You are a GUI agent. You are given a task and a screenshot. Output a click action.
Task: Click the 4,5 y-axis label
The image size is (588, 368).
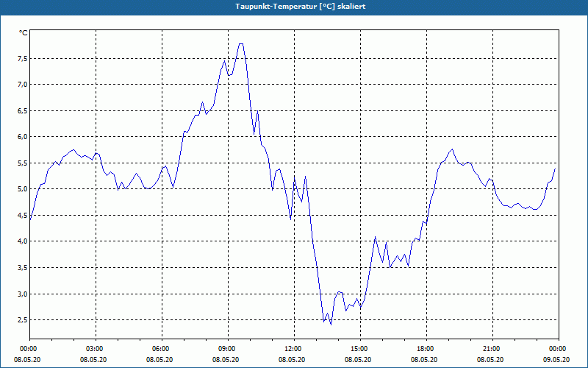click(x=24, y=215)
